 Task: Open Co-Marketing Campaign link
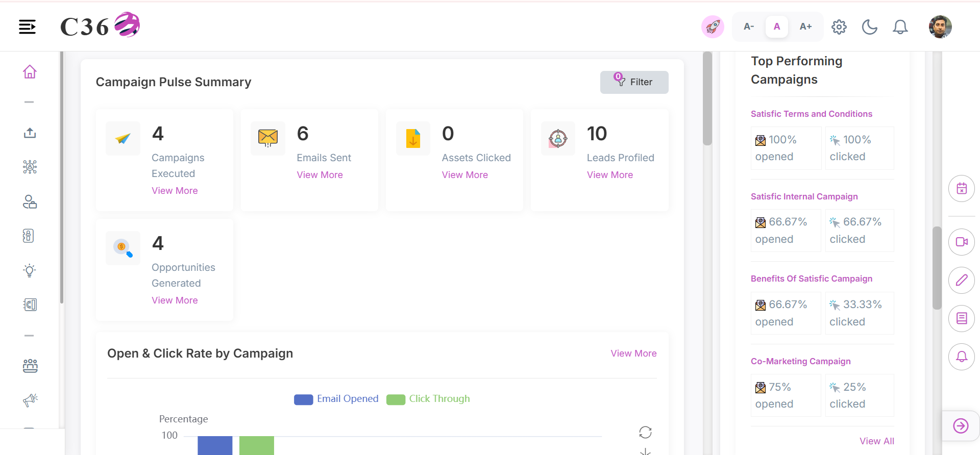click(x=800, y=361)
